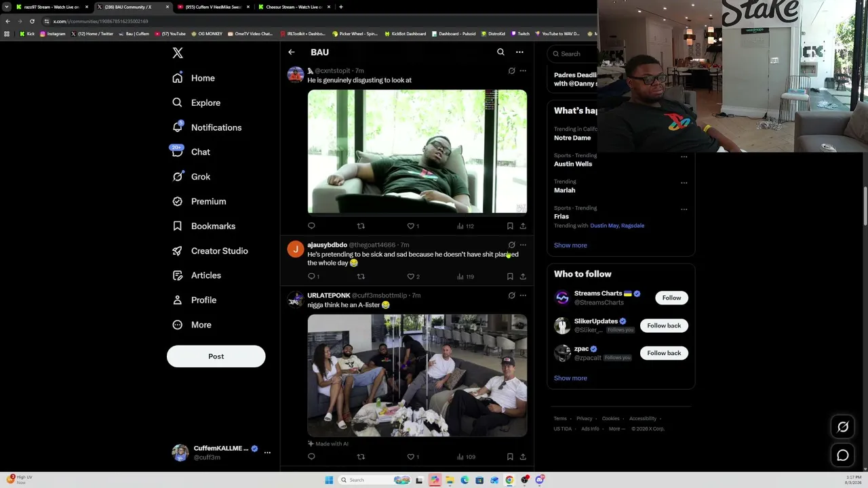
Task: Open the Dustin May, Ragsdale trending link
Action: [617, 226]
